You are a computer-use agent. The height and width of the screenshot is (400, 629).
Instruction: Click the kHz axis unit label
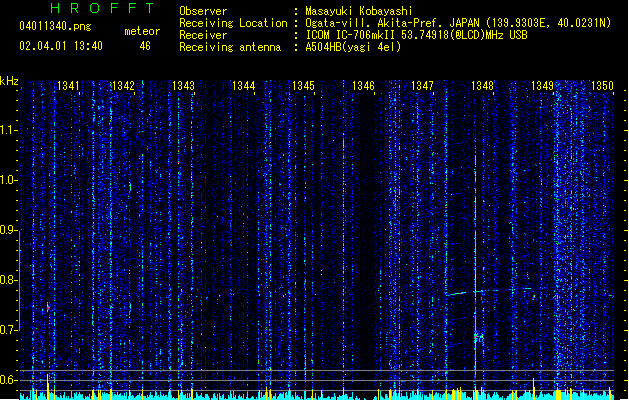[9, 81]
